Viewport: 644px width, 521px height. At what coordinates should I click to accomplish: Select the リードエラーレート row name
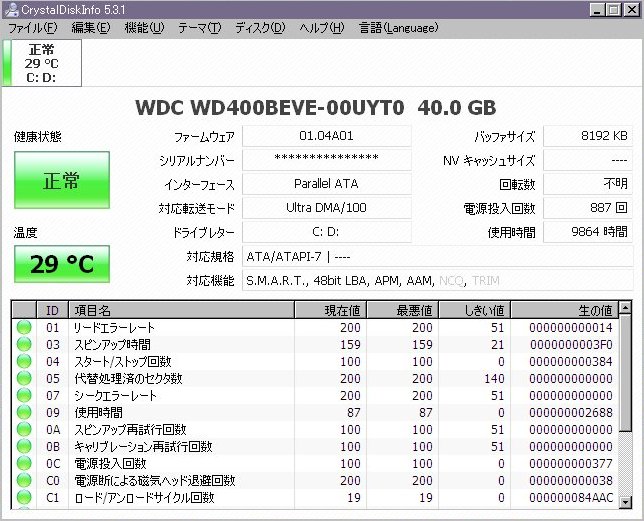(114, 328)
